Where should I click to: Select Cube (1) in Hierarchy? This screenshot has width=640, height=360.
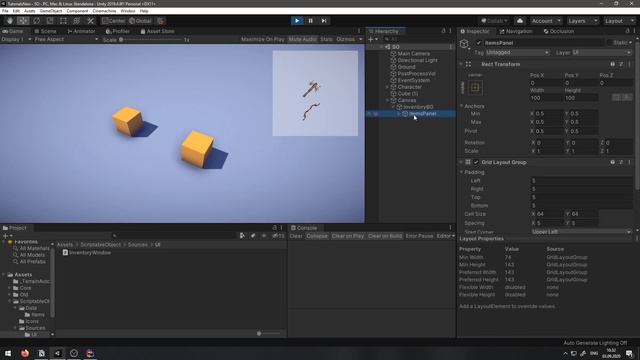[x=408, y=93]
